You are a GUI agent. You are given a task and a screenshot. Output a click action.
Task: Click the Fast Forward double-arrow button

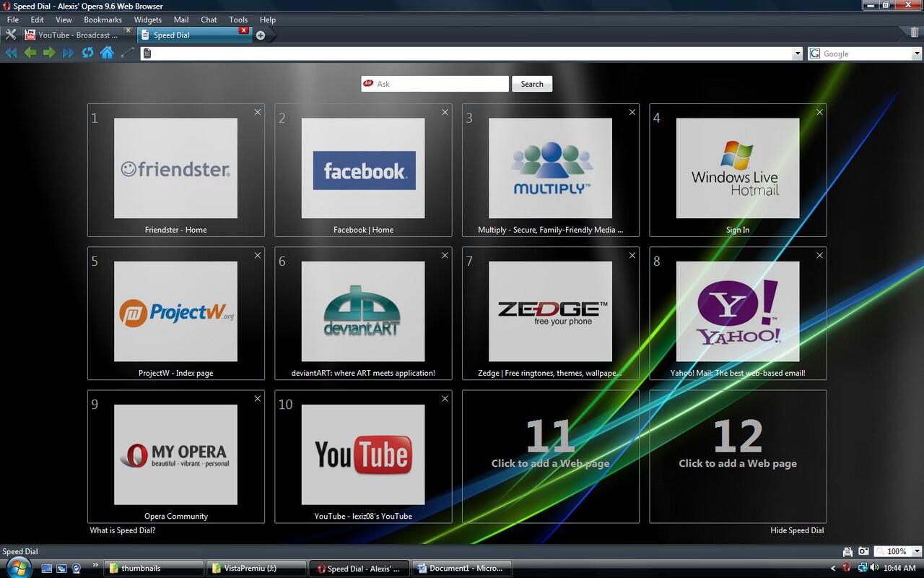click(x=69, y=53)
